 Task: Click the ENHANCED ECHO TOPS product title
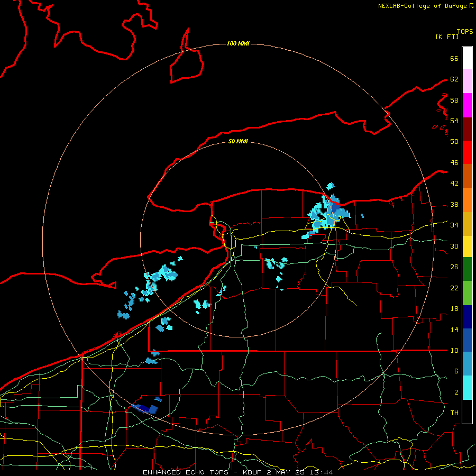click(x=186, y=472)
